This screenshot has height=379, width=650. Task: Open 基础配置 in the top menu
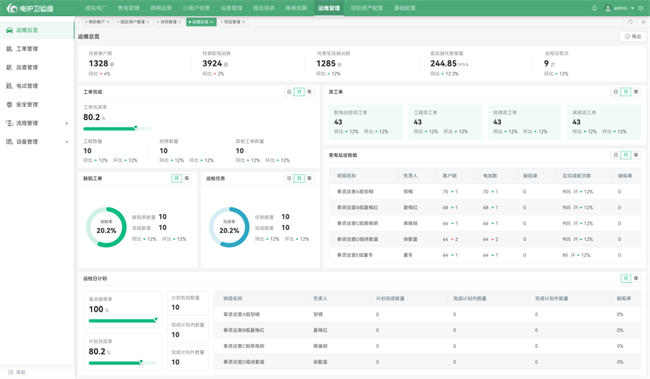[x=405, y=8]
